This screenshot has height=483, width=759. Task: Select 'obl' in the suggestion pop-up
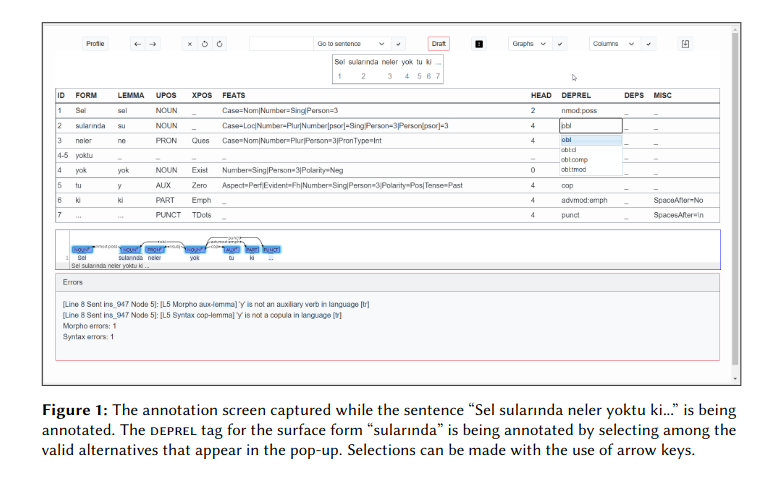click(591, 140)
